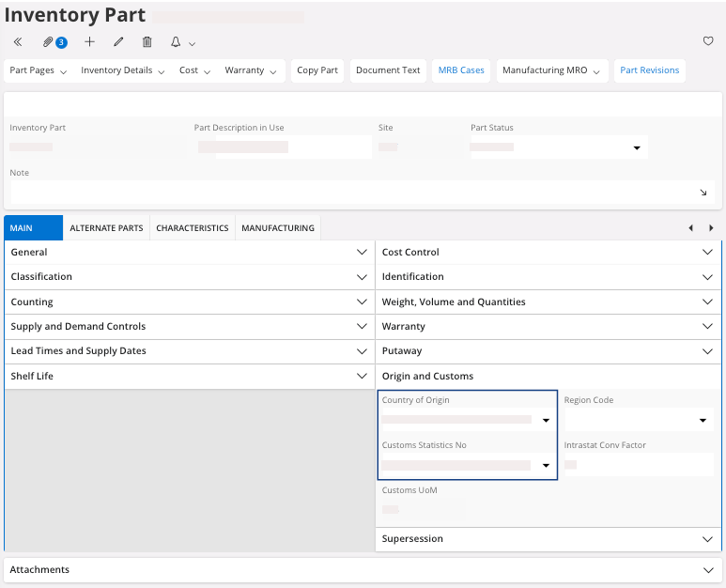This screenshot has width=726, height=588.
Task: Switch to the Manufacturing tab
Action: [x=277, y=228]
